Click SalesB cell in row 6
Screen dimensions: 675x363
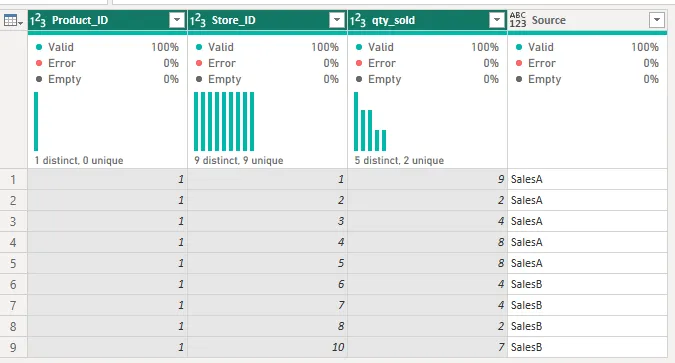pos(588,284)
